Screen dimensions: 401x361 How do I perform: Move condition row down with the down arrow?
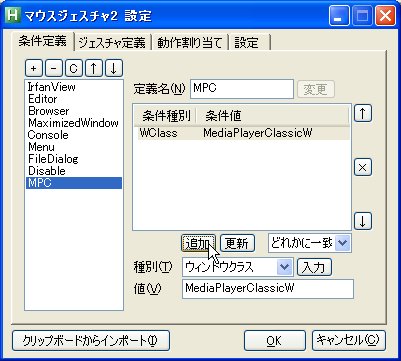[363, 221]
